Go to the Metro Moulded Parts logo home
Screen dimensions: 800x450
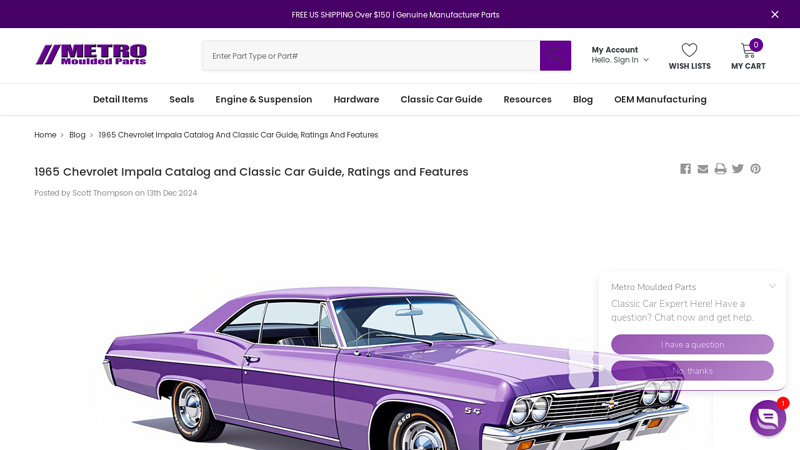coord(91,55)
